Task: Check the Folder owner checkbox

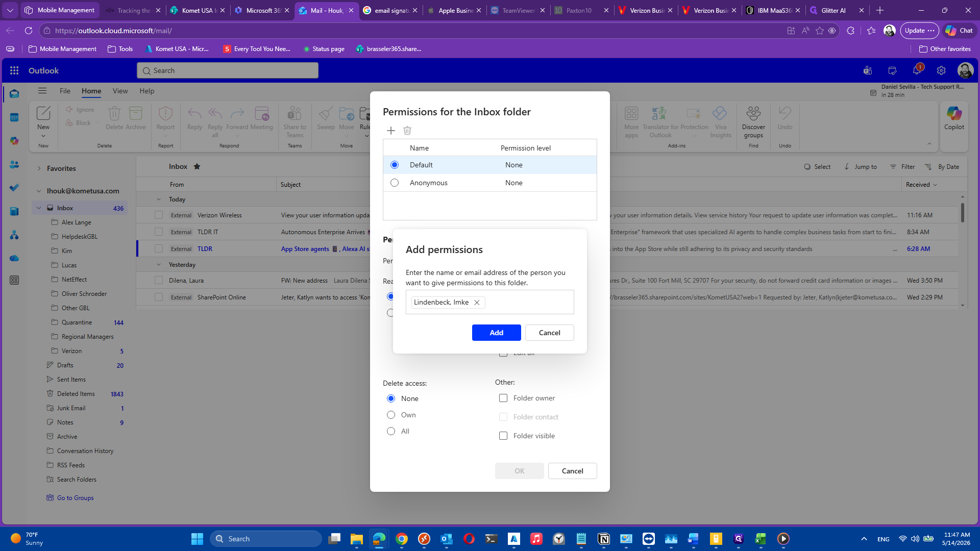Action: tap(503, 398)
